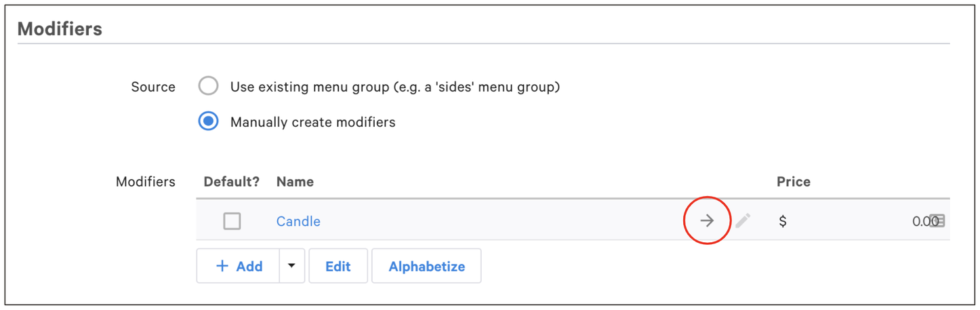Click the Candle price input field
The height and width of the screenshot is (310, 980).
pos(861,221)
